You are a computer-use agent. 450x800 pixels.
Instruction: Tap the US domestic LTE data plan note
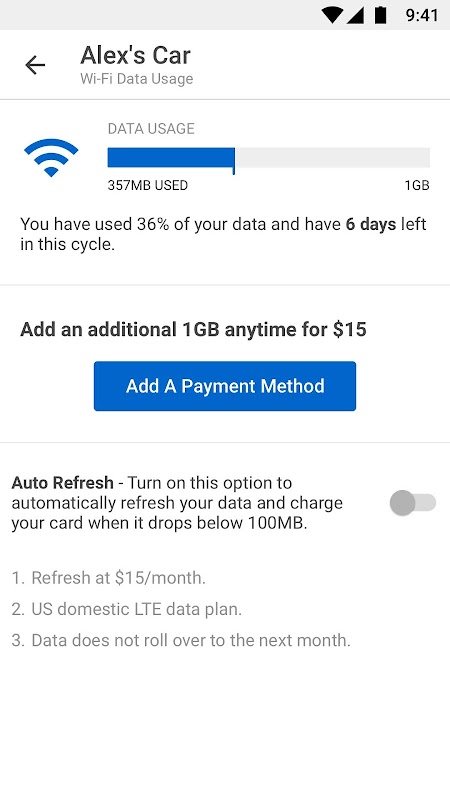point(127,609)
